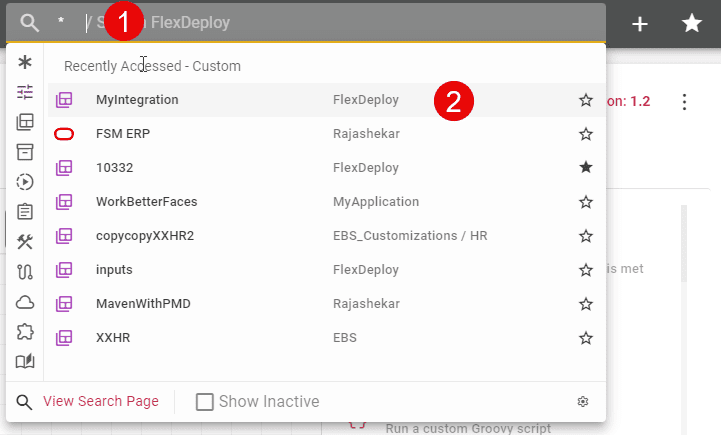
Task: Filter by clipboard icon in sidebar
Action: 25,212
